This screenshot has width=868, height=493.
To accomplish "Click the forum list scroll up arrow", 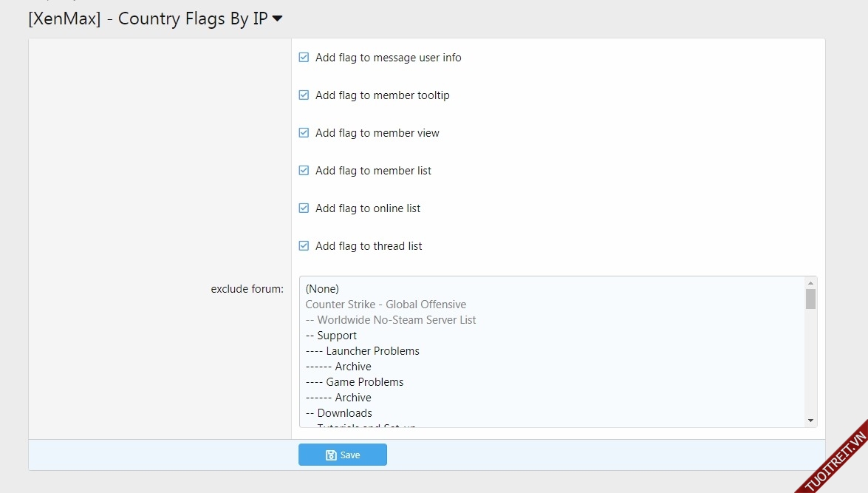I will coord(811,283).
